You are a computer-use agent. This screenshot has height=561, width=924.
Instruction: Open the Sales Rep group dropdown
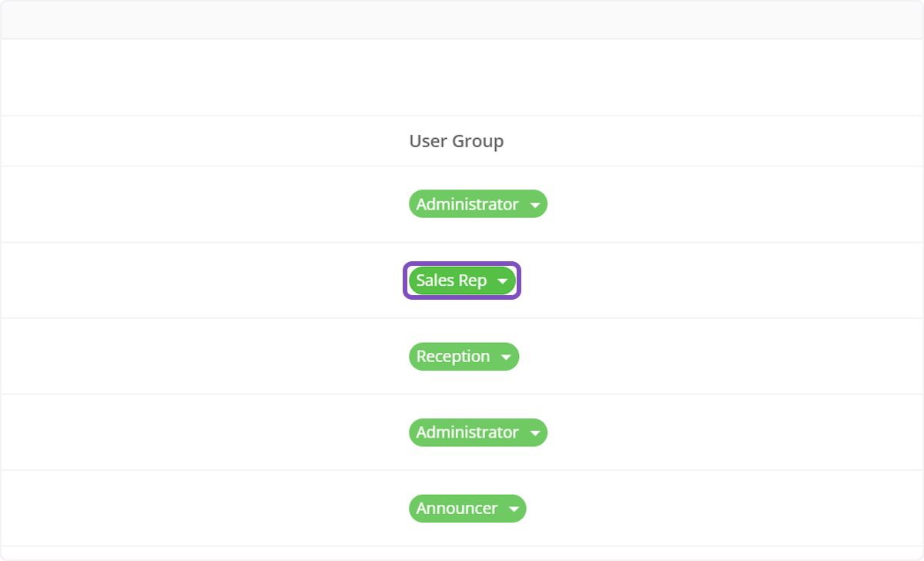[460, 280]
